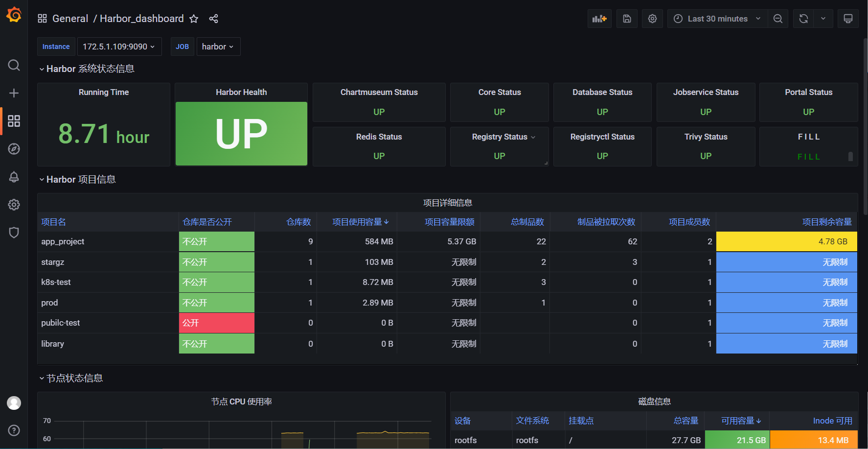Image resolution: width=868 pixels, height=449 pixels.
Task: Sort table by 项目容量限额 column
Action: (450, 222)
